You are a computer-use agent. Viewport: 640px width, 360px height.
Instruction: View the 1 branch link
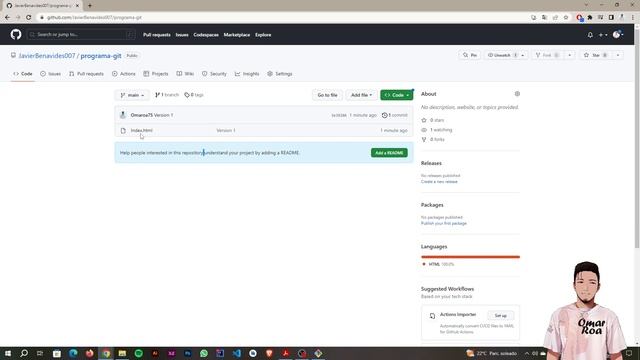[167, 95]
